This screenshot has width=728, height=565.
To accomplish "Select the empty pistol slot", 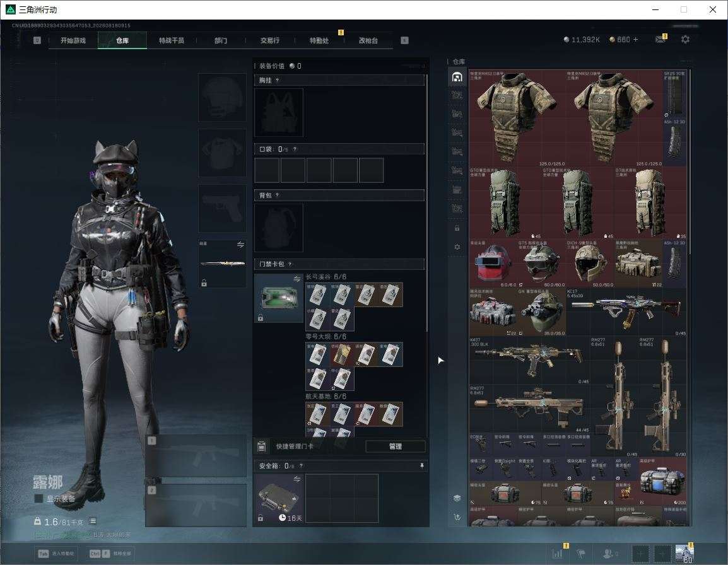I will 223,209.
